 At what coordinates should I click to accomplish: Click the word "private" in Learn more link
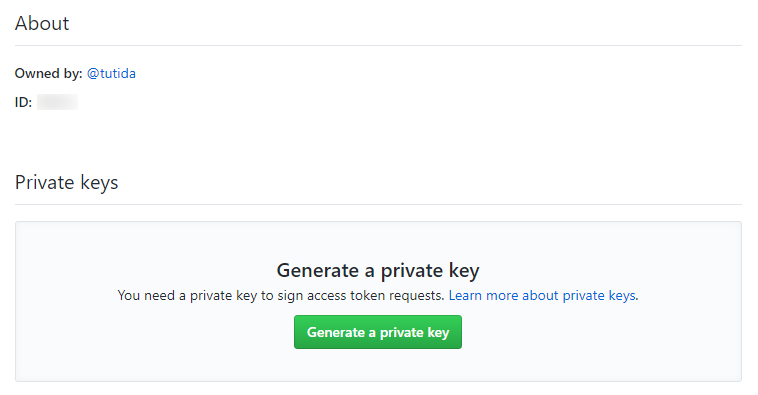click(583, 295)
